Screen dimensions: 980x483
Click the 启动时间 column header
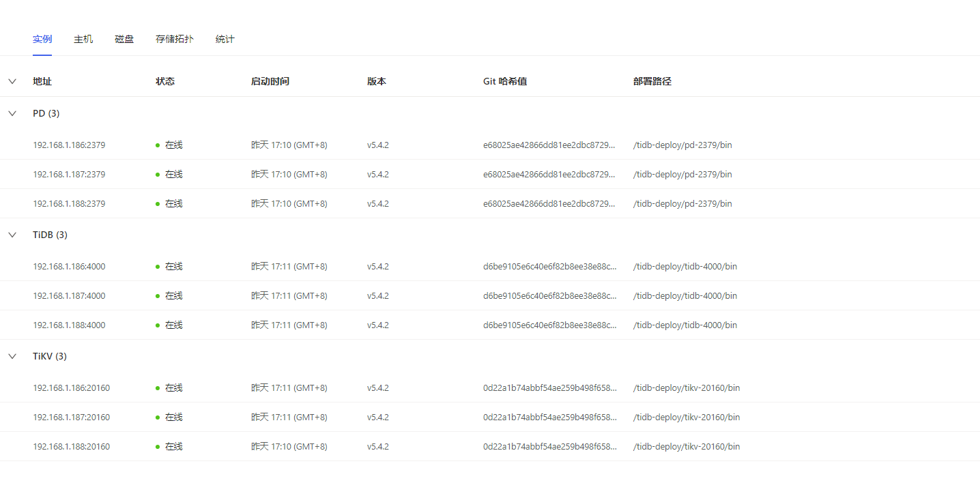coord(270,81)
